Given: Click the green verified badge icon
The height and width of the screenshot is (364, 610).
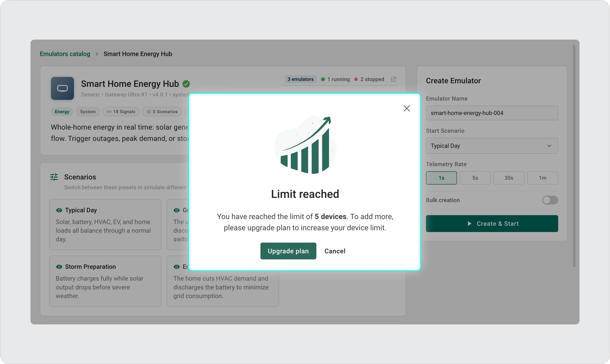Looking at the screenshot, I should coord(186,84).
